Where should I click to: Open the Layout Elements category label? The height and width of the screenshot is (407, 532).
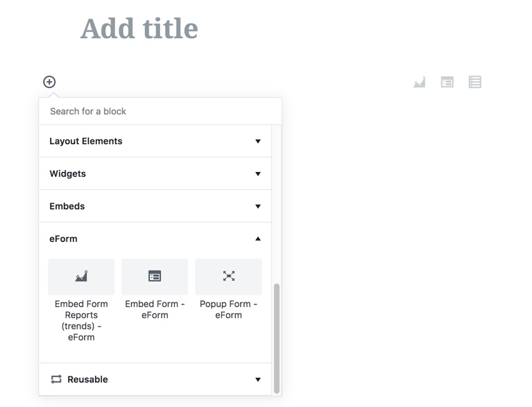86,141
